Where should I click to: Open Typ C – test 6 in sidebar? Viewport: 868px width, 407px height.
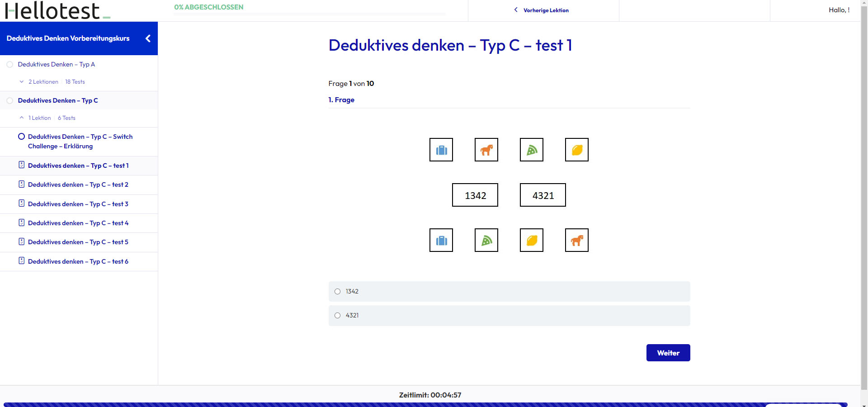click(78, 261)
